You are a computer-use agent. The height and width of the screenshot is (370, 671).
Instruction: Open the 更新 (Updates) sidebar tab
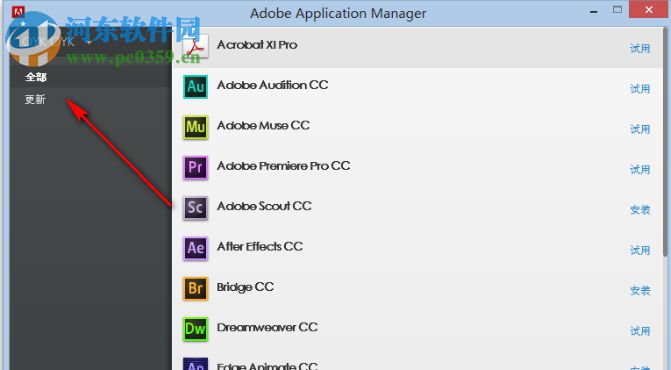point(35,100)
